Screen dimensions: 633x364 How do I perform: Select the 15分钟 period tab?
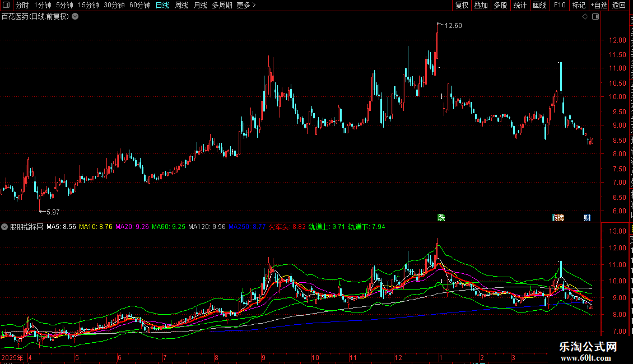point(89,5)
